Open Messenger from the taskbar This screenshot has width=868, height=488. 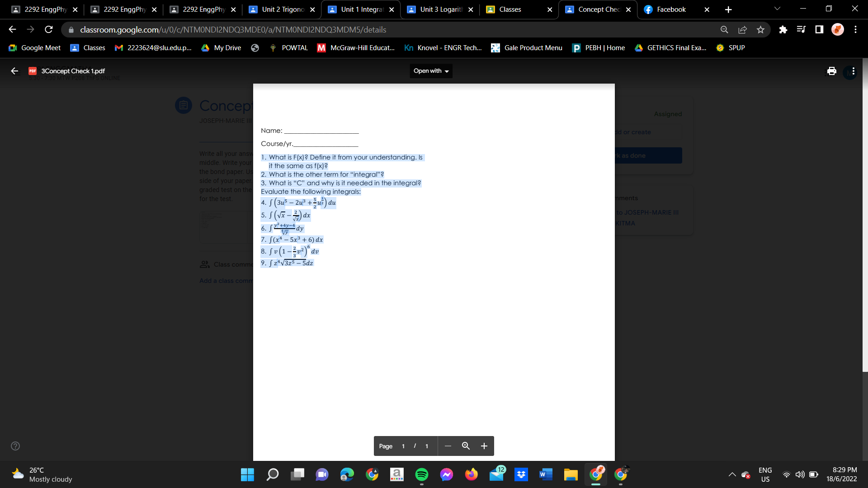click(446, 474)
